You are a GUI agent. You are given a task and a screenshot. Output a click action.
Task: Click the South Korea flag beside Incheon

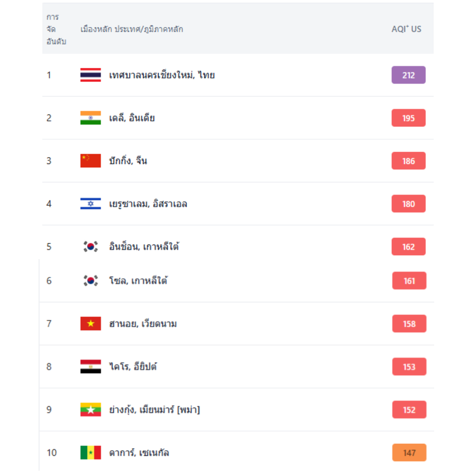click(x=90, y=246)
